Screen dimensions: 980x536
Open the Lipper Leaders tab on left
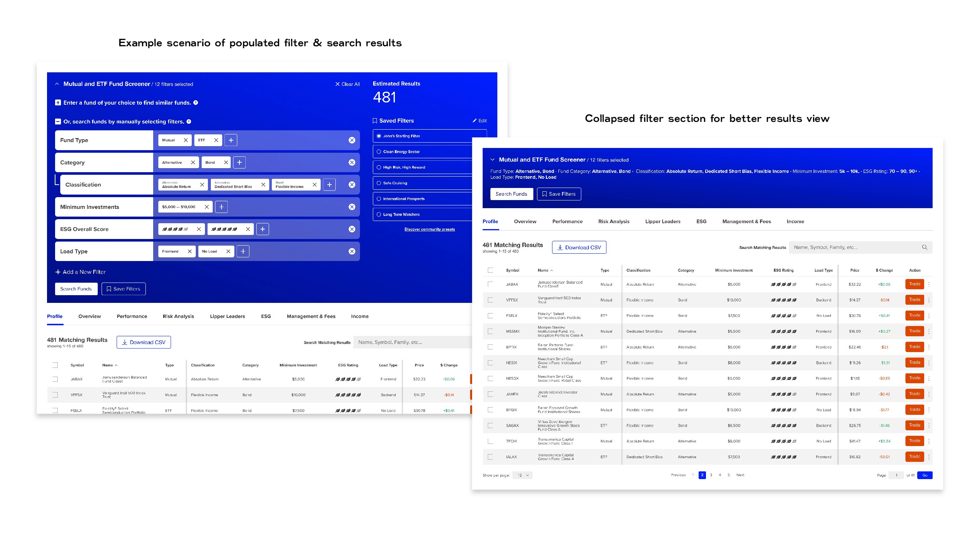pyautogui.click(x=227, y=317)
